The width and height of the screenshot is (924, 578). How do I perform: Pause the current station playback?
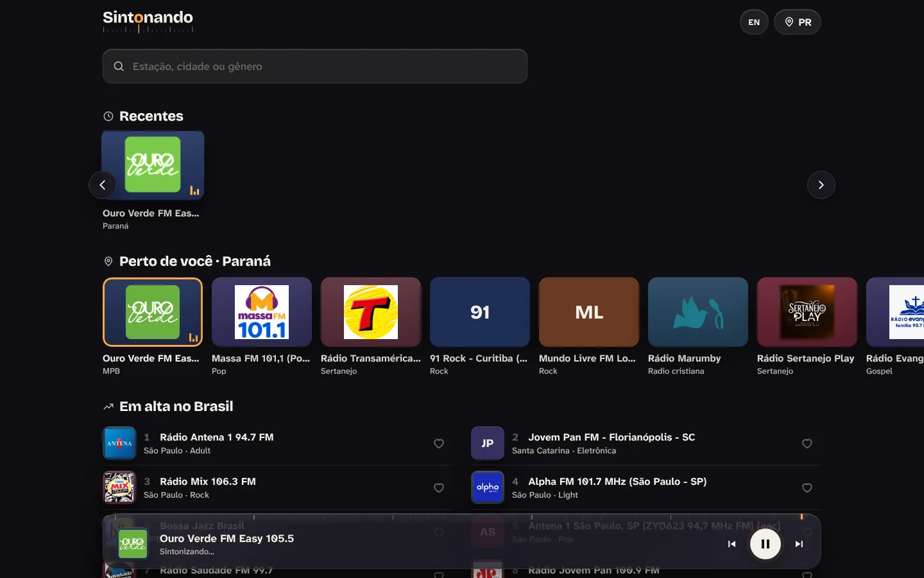(x=766, y=544)
